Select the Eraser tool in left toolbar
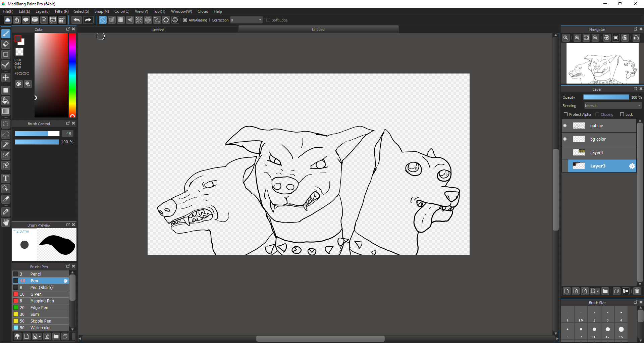 (x=6, y=44)
